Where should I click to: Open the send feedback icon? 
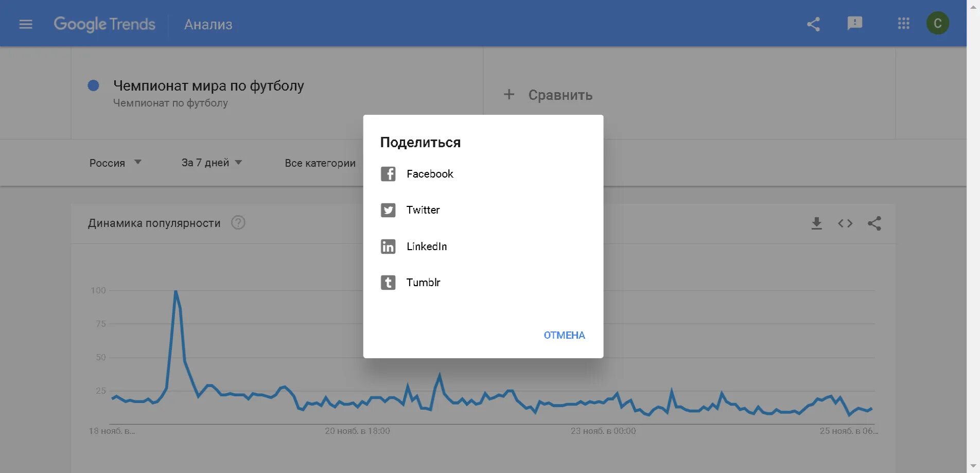854,24
